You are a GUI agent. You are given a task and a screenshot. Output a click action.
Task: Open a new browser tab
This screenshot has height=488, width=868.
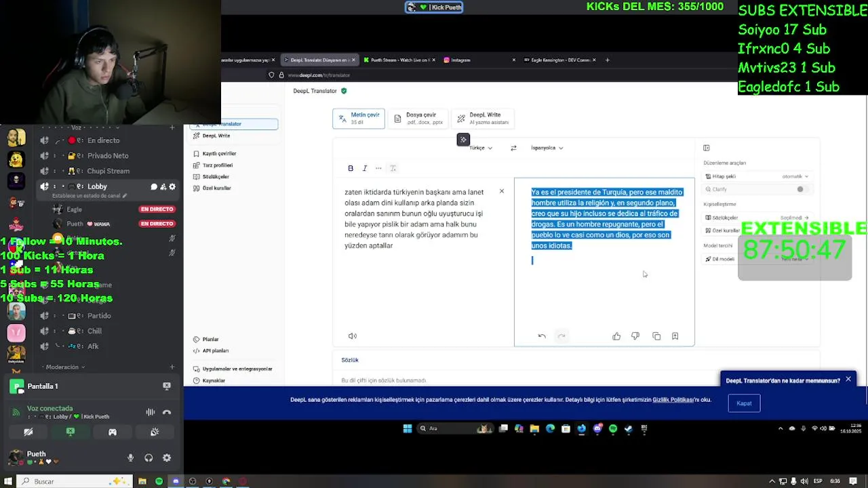coord(607,60)
